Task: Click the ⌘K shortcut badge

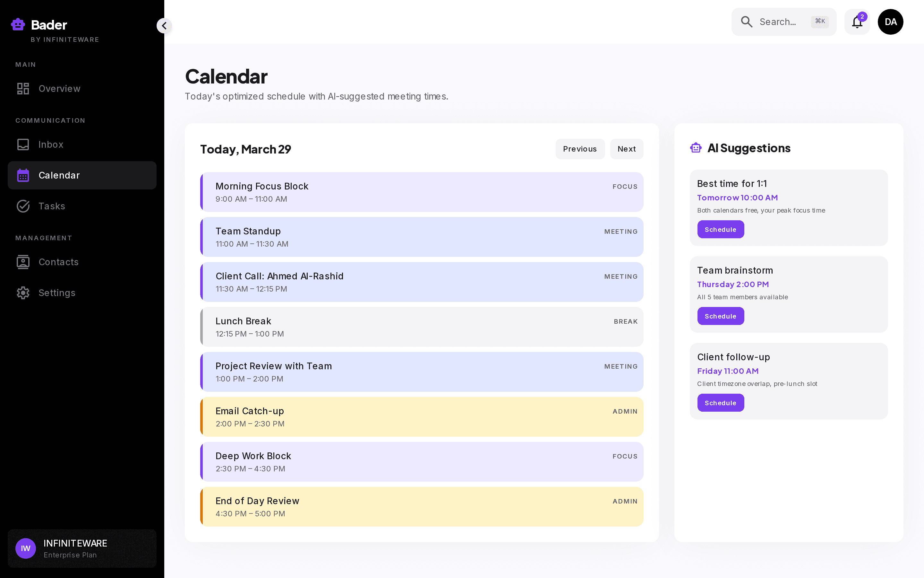Action: point(820,22)
